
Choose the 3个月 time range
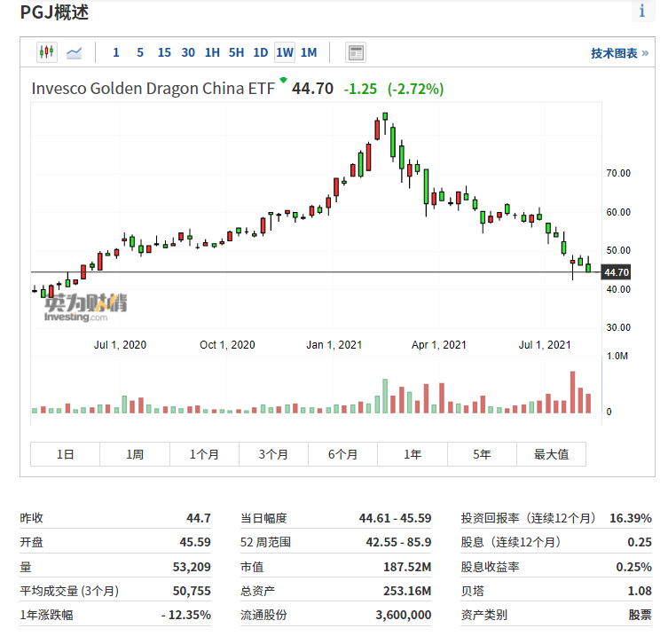point(273,454)
